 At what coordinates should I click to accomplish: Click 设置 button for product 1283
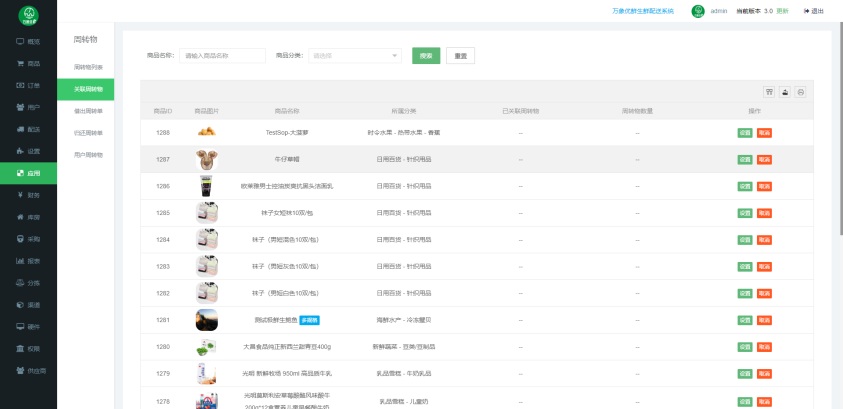[x=745, y=267]
